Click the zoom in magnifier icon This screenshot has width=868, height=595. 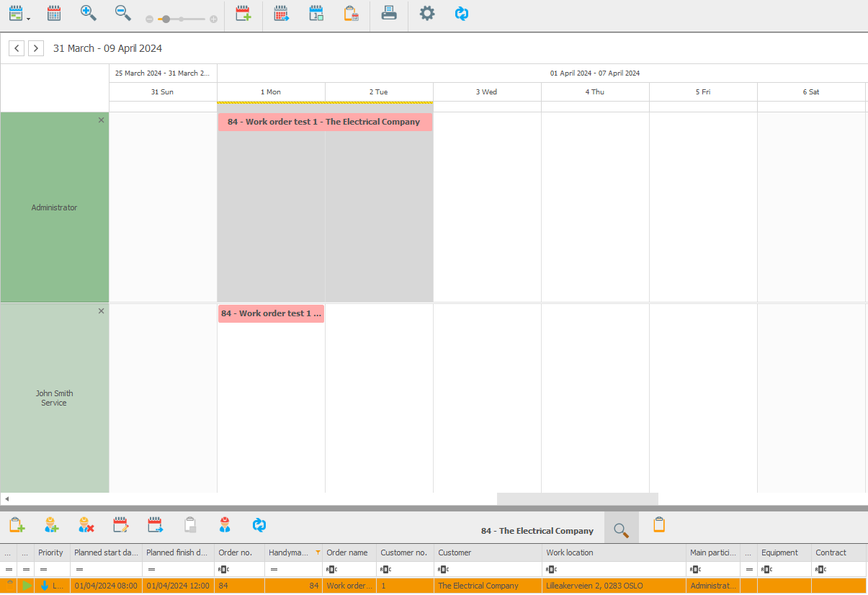(89, 13)
